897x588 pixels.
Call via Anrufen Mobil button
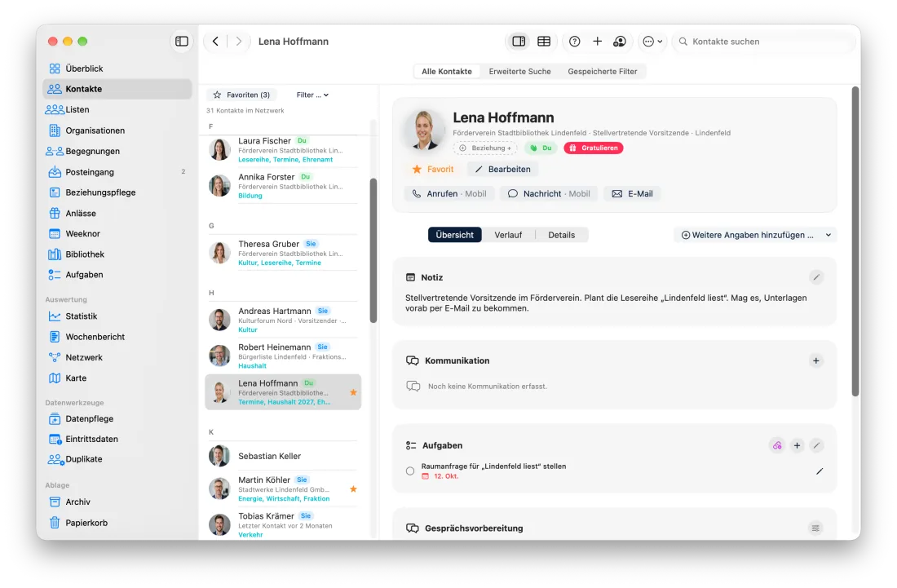[x=449, y=194]
